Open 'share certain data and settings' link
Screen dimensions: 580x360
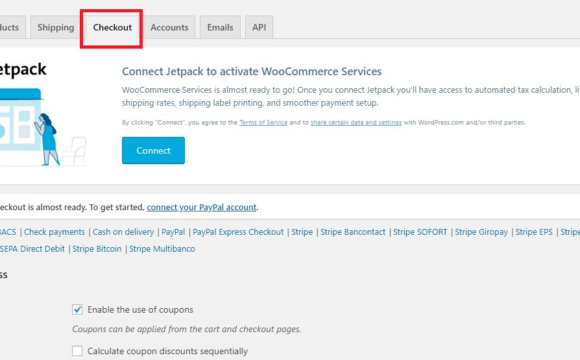356,122
